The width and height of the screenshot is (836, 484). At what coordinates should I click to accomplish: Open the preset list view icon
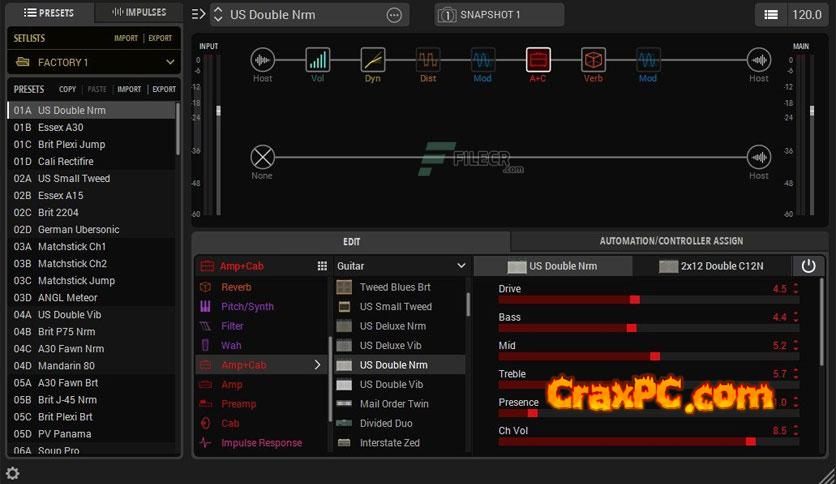[771, 15]
